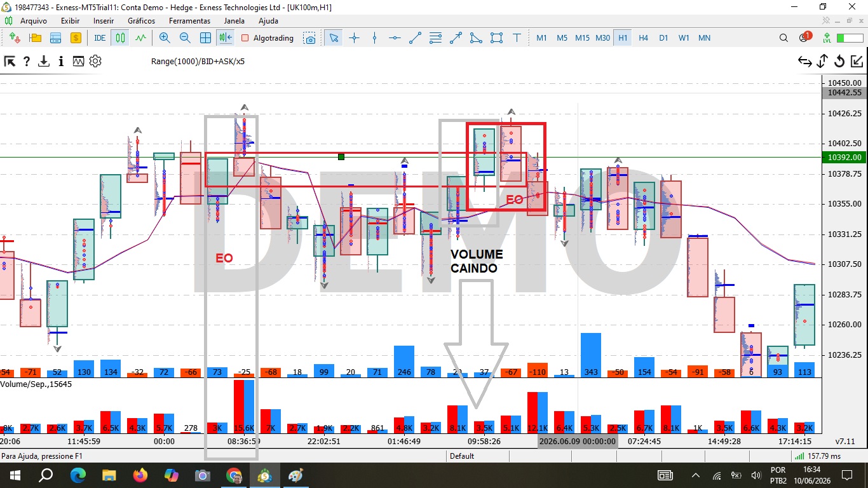Open the IDE MetaEditor button
This screenshot has width=868, height=488.
100,37
